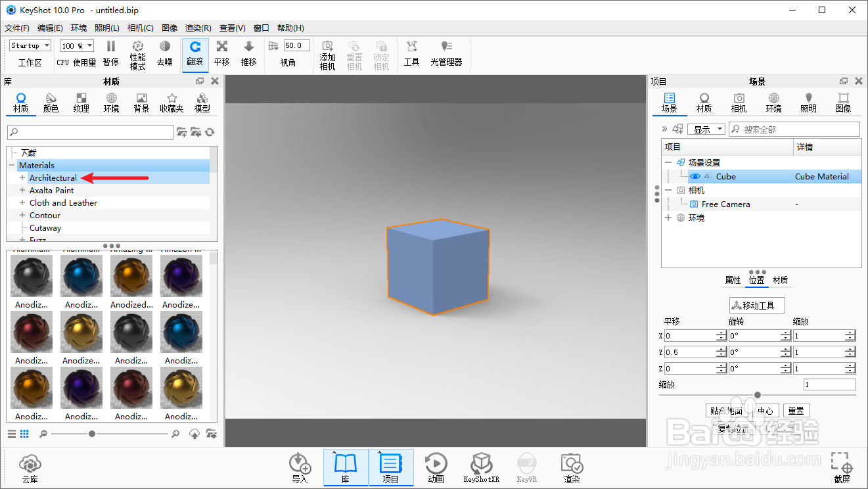Click the 重置 button
Viewport: 868px width, 489px height.
pyautogui.click(x=796, y=411)
